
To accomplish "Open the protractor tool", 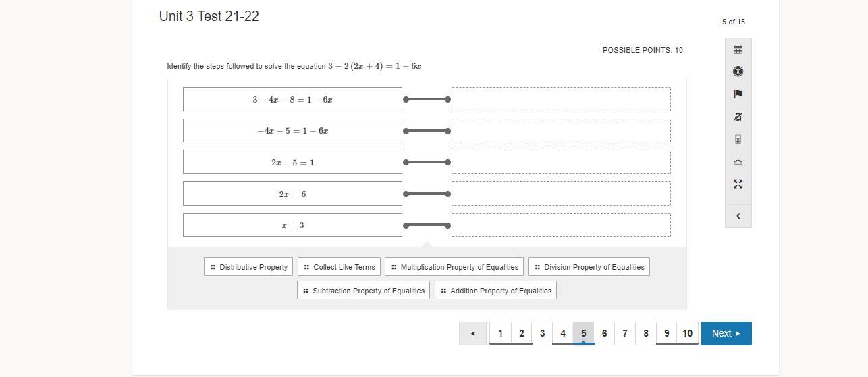I will coord(738,162).
